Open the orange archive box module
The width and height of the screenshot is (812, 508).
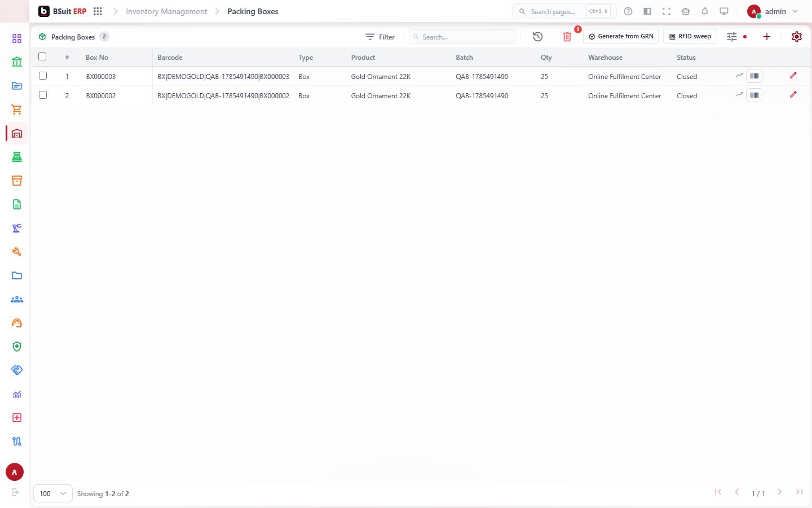pos(17,181)
